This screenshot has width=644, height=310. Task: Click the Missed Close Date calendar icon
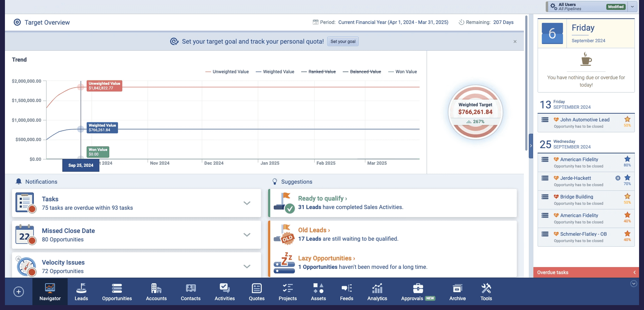[25, 235]
